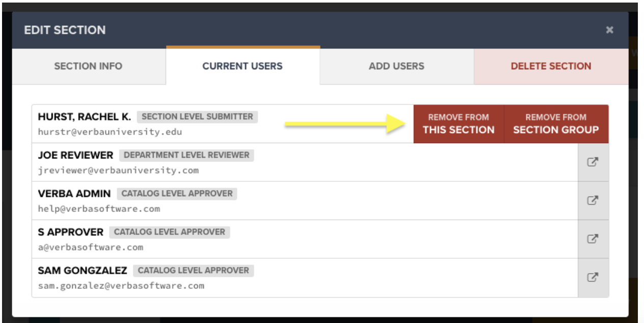Click email hurstr@verbauniversity.edu
Screen dimensions: 644x323
point(110,132)
